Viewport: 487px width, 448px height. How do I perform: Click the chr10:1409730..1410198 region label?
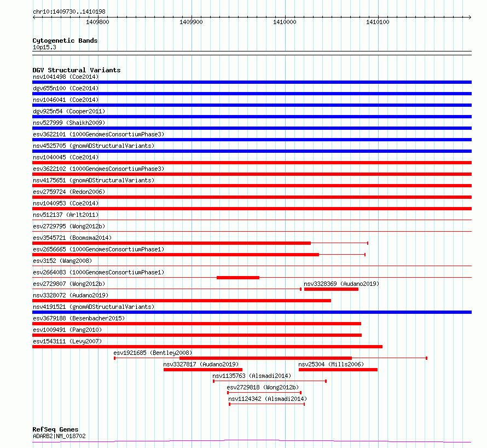tap(69, 12)
